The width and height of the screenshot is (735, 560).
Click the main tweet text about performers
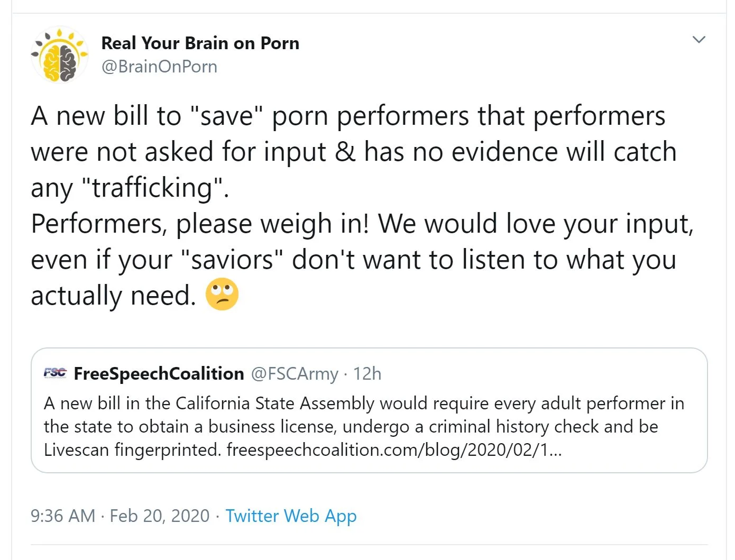pos(349,116)
